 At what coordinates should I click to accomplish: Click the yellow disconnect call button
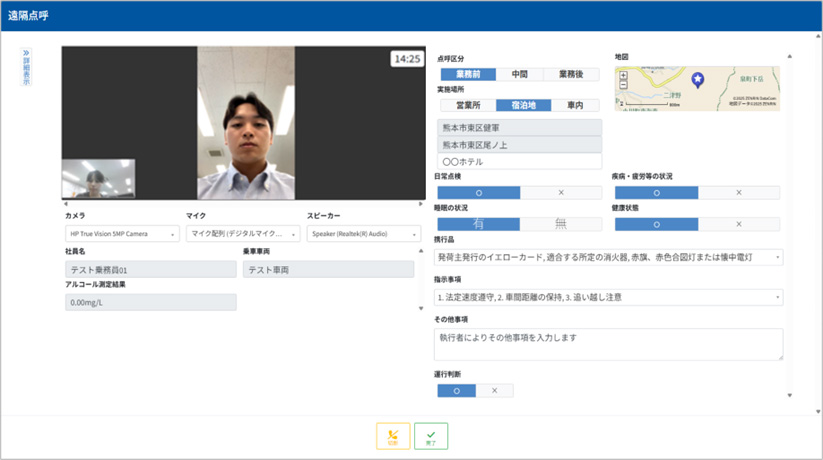[x=393, y=436]
